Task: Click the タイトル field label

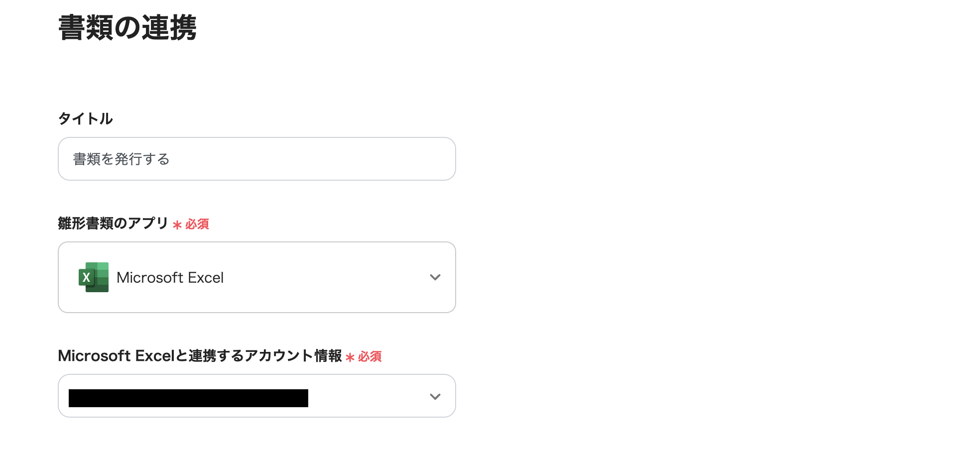Action: (85, 118)
